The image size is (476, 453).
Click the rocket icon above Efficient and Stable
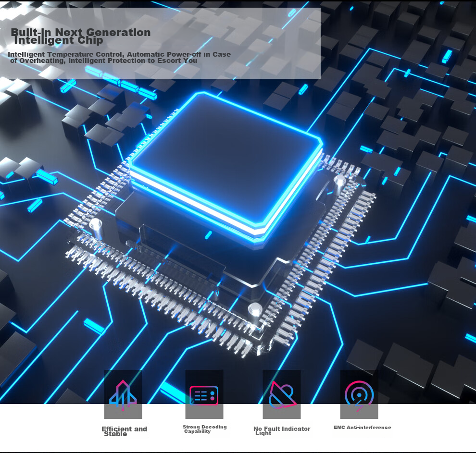(123, 395)
